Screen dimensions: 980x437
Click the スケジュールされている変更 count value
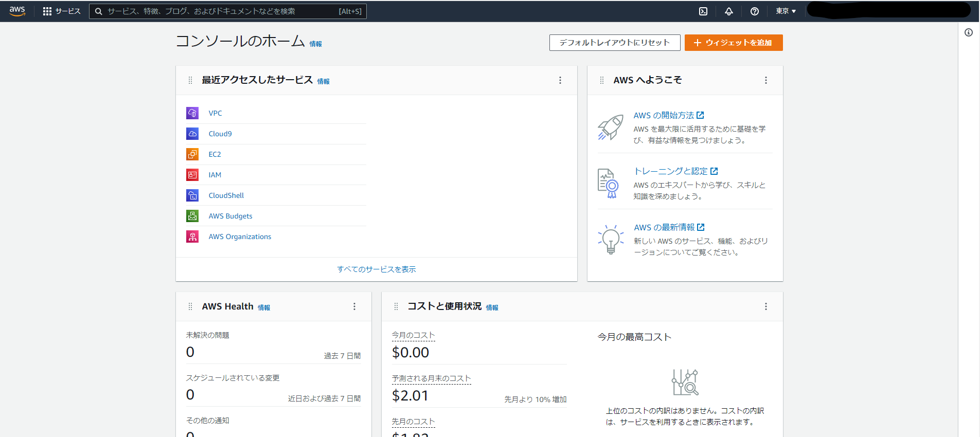(190, 395)
